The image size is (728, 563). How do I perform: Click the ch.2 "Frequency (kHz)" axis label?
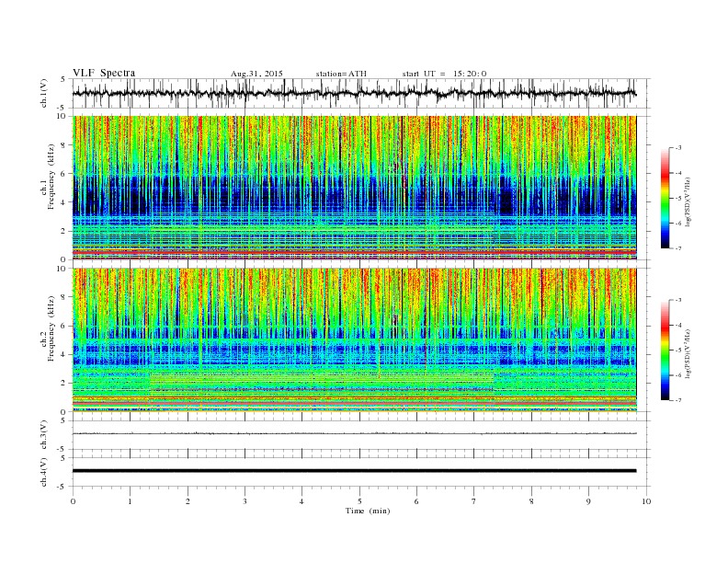coord(51,328)
